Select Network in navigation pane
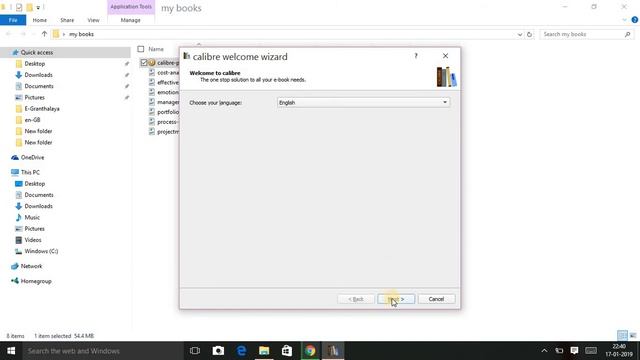Screen dimensions: 640x360 (x=31, y=266)
